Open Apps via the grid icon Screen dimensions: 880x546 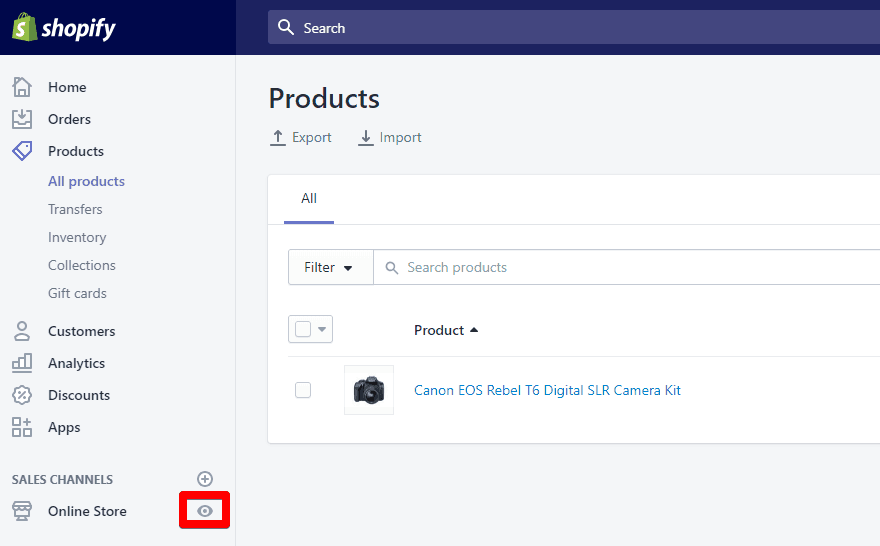(x=22, y=427)
